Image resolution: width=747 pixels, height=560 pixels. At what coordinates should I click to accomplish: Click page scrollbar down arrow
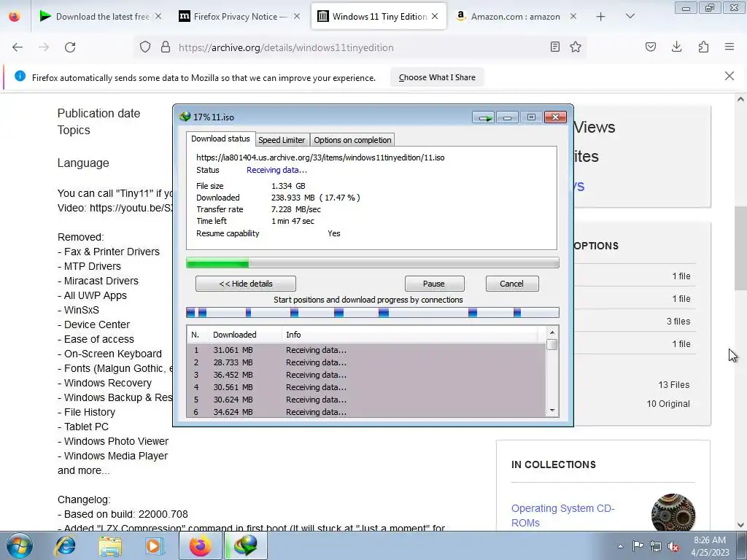pos(740,524)
